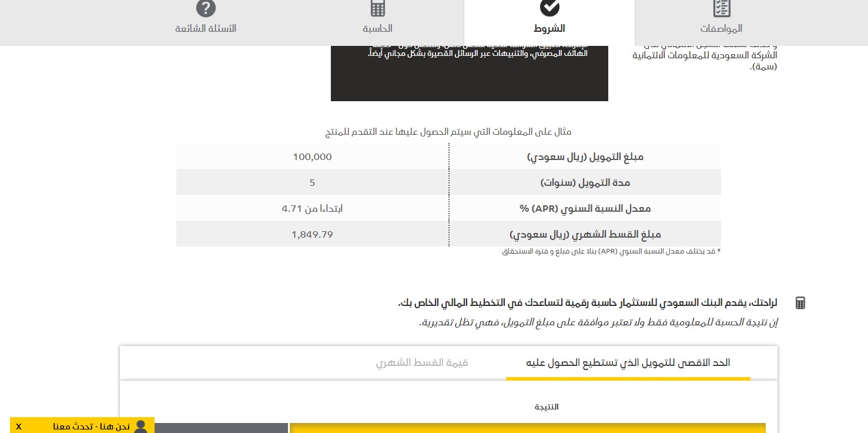Click the مبلغ القسط الشهري (ريال سعودي) label

tap(585, 235)
